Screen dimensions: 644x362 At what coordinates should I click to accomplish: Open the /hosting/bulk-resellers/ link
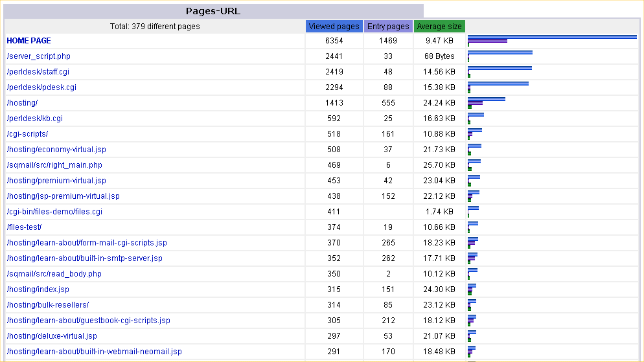[x=48, y=306]
